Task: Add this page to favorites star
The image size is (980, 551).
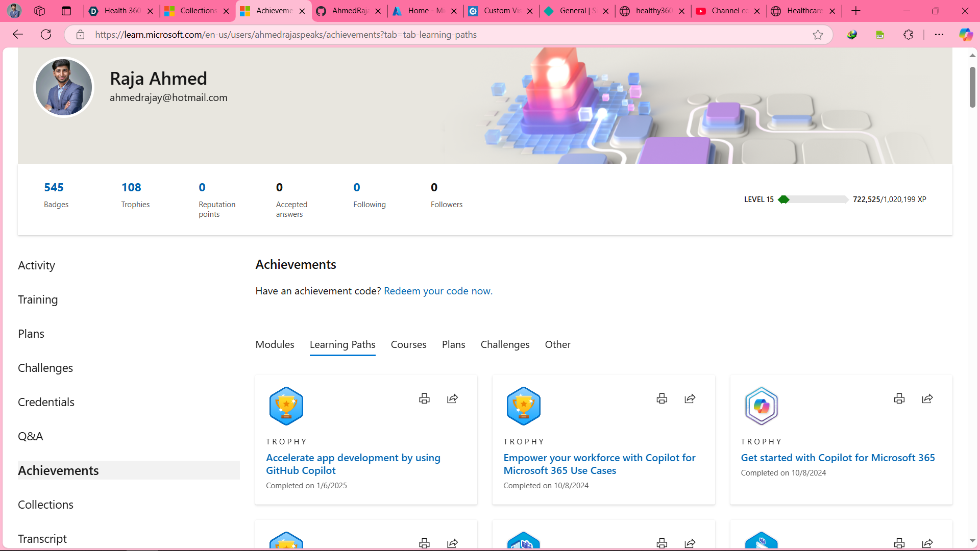Action: point(818,35)
